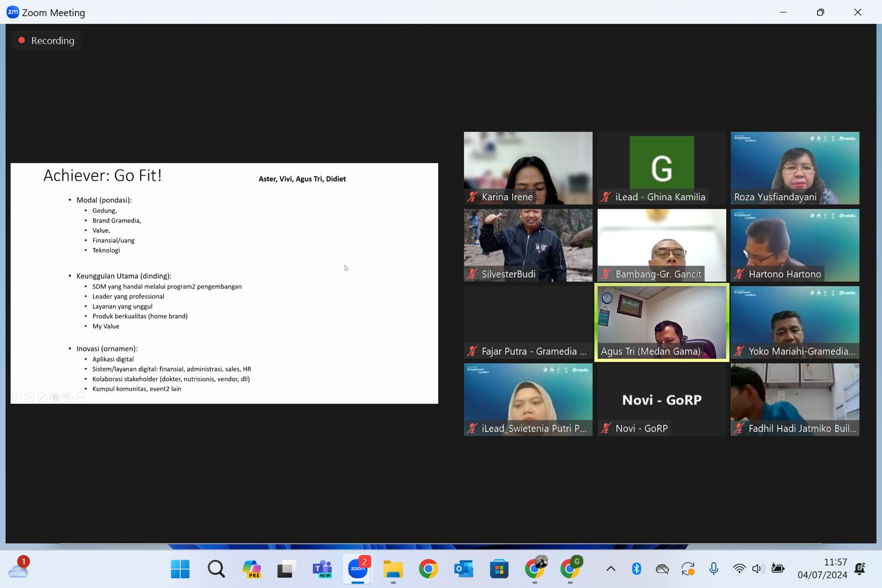Click the 'Inovasi (ornamen):' heading

pyautogui.click(x=107, y=349)
